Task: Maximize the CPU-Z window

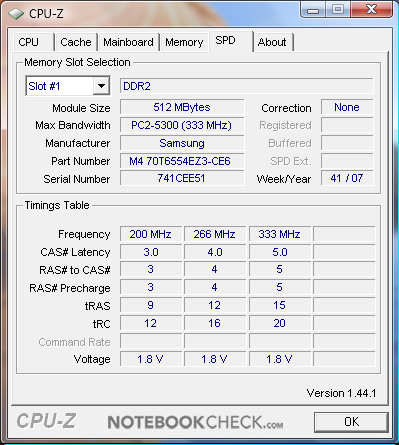Action: [338, 9]
